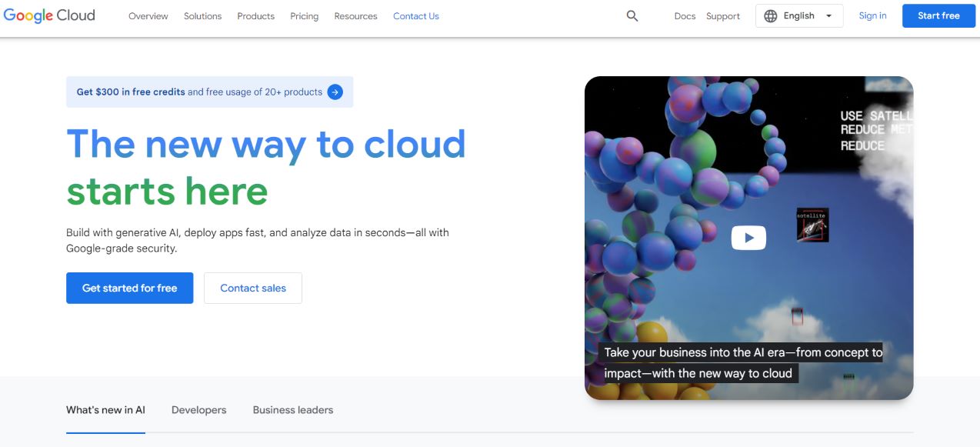Screen dimensions: 980x447
Task: Select the What's new in AI tab
Action: pyautogui.click(x=105, y=410)
